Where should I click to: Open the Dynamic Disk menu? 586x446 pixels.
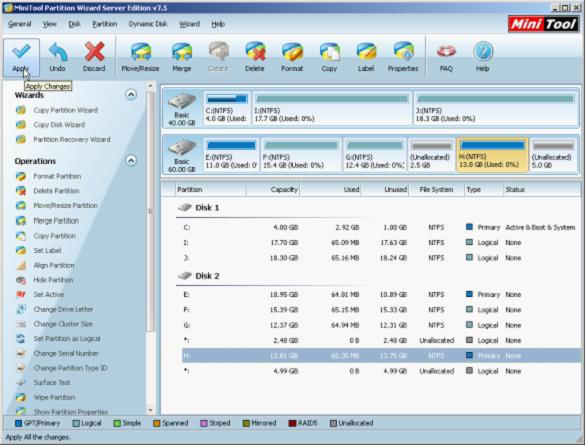tap(148, 24)
